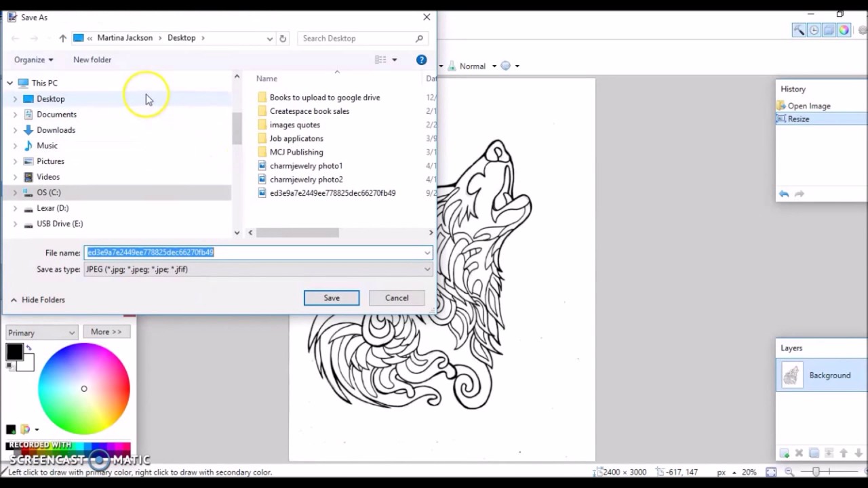
Task: Click the Move Layer Down arrow
Action: [859, 453]
